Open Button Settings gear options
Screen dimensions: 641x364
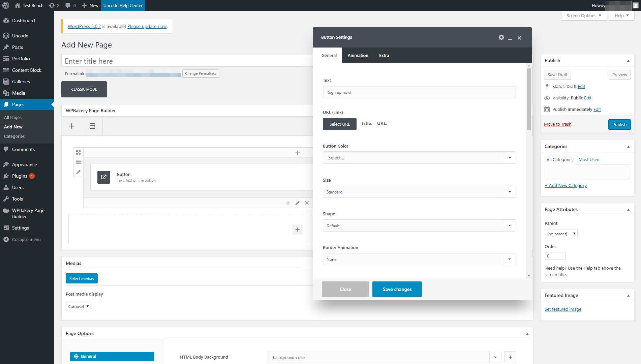click(x=501, y=37)
